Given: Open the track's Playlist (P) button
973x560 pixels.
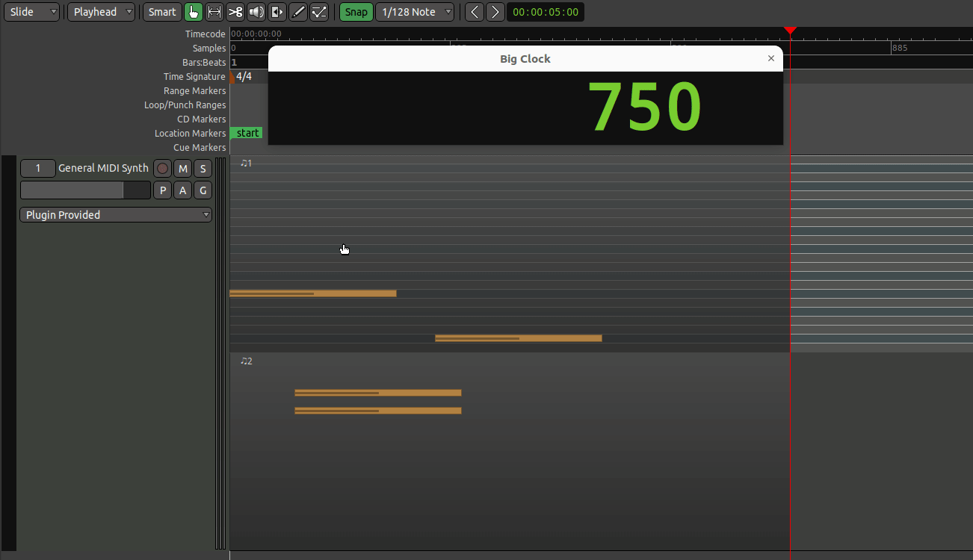Looking at the screenshot, I should point(163,190).
